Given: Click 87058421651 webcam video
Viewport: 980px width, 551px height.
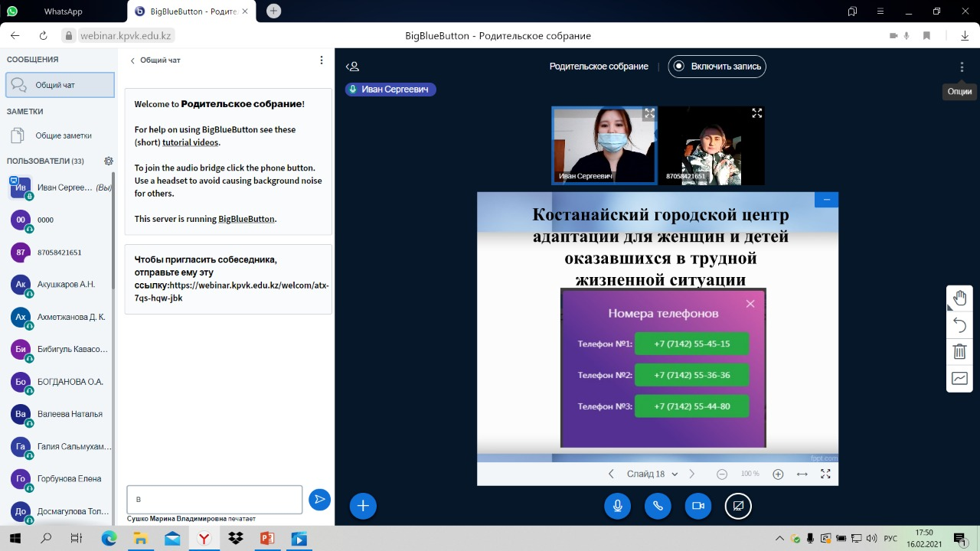Looking at the screenshot, I should (x=712, y=145).
